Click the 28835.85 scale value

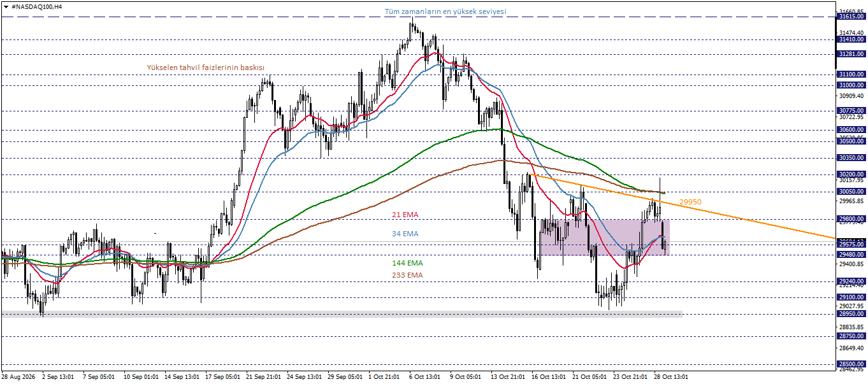[x=852, y=327]
